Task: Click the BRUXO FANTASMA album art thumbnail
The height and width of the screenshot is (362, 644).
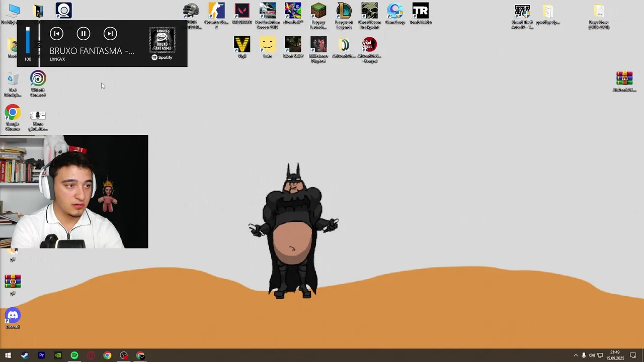Action: (x=162, y=40)
